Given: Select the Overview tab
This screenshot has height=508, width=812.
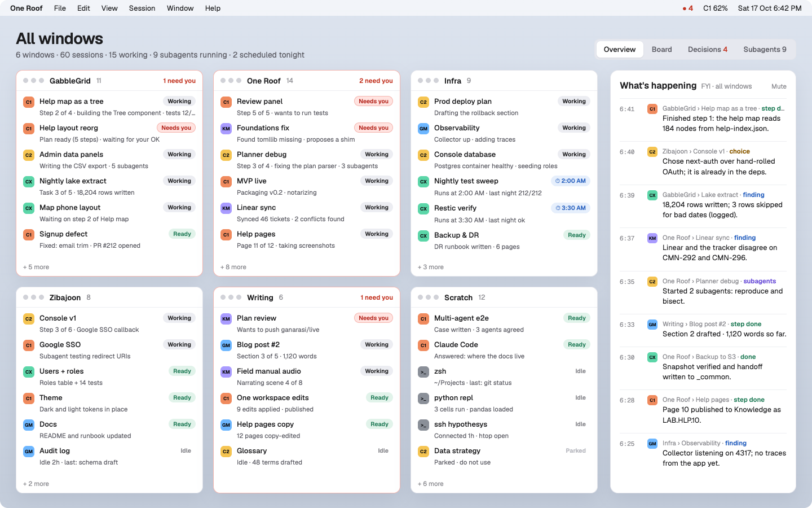Looking at the screenshot, I should pyautogui.click(x=620, y=50).
